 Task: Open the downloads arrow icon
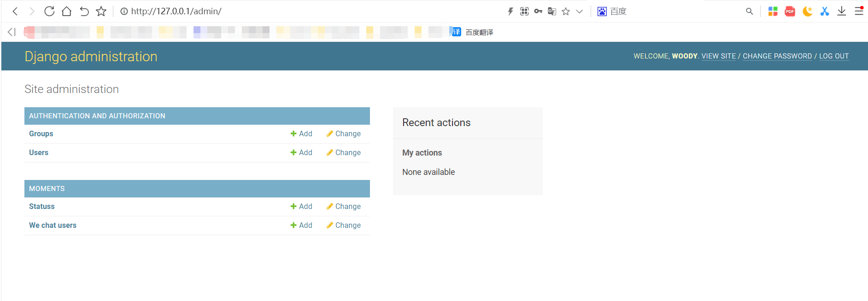pos(842,12)
